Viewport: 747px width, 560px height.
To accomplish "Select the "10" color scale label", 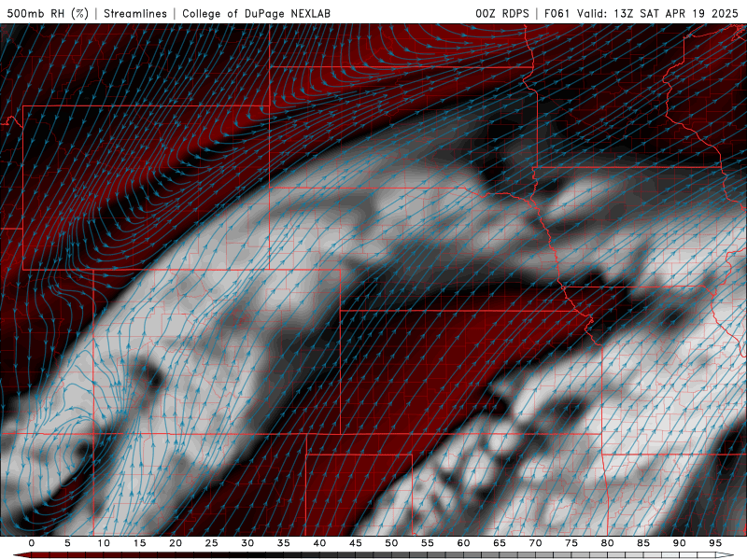I will (x=104, y=543).
